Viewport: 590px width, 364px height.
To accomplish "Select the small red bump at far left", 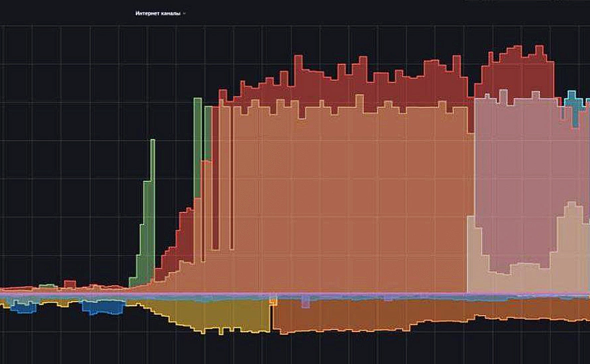I will click(70, 284).
